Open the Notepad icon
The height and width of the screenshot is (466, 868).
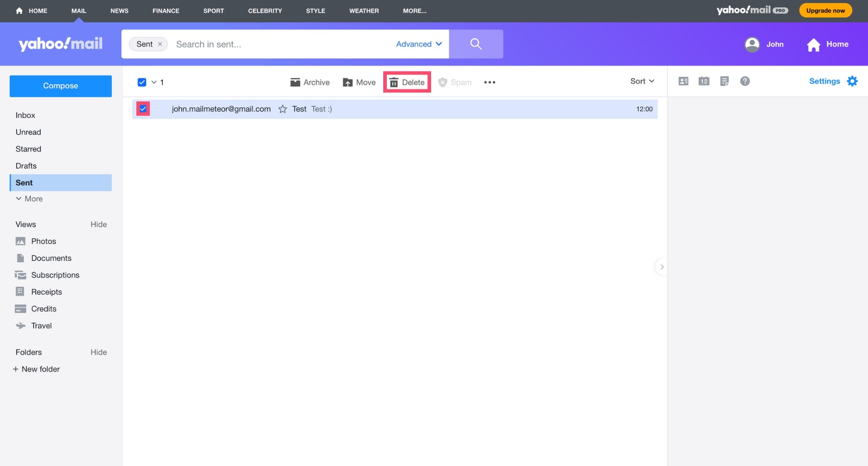[724, 81]
